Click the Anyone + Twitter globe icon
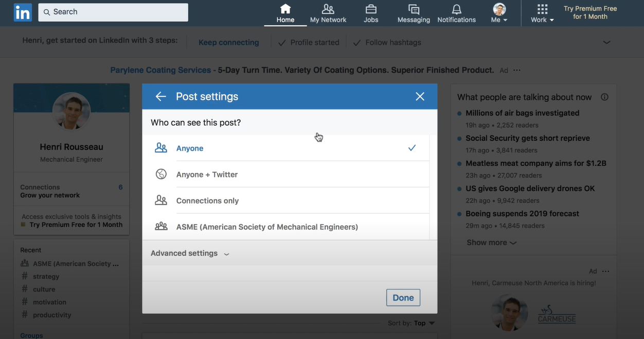The width and height of the screenshot is (644, 339). (x=161, y=174)
